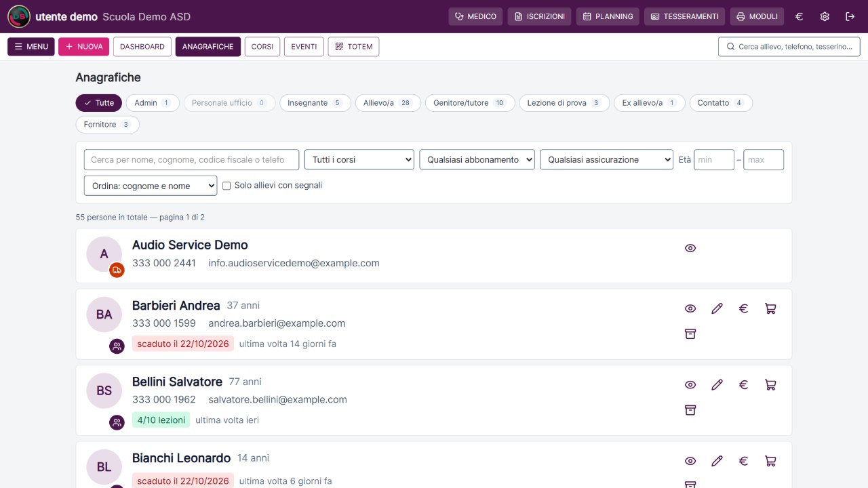Switch to the CORSI tab
This screenshot has width=868, height=488.
point(262,47)
